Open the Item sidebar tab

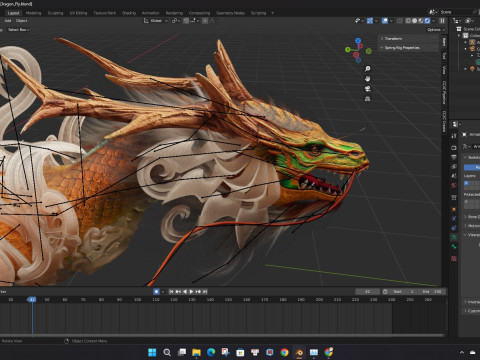(x=444, y=42)
